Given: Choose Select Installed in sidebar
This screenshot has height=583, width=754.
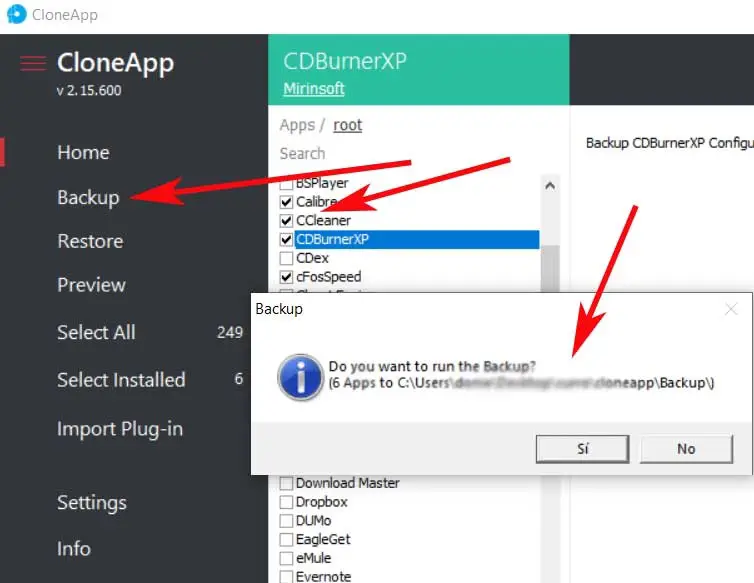Looking at the screenshot, I should click(x=121, y=380).
